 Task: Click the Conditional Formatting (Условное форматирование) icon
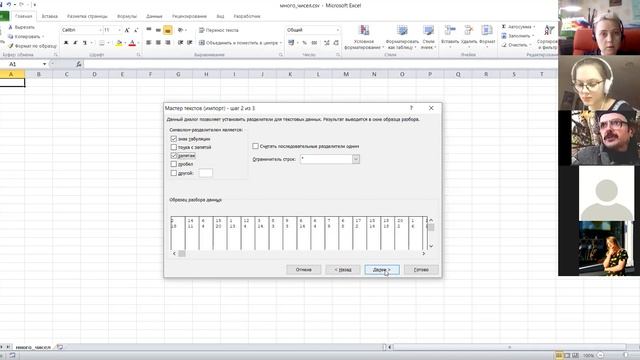pyautogui.click(x=364, y=30)
